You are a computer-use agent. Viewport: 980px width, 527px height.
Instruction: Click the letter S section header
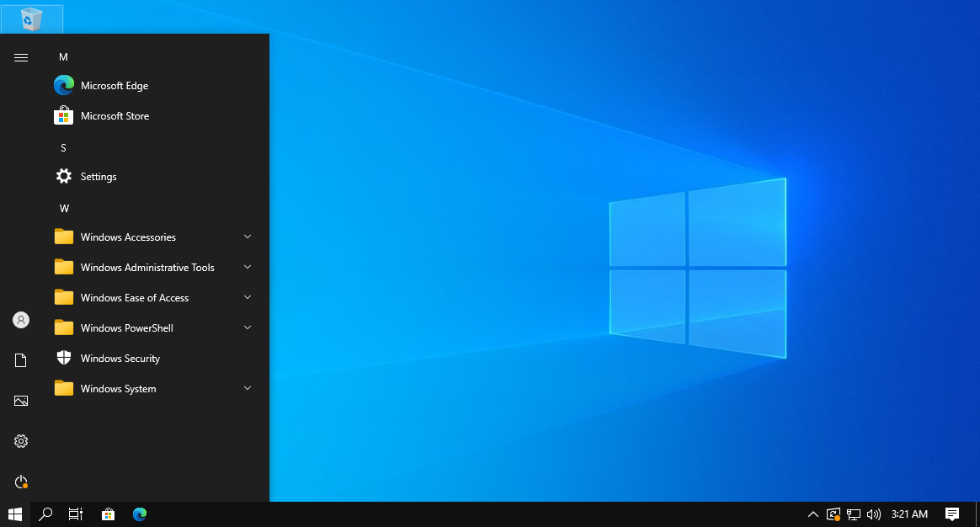click(x=63, y=148)
